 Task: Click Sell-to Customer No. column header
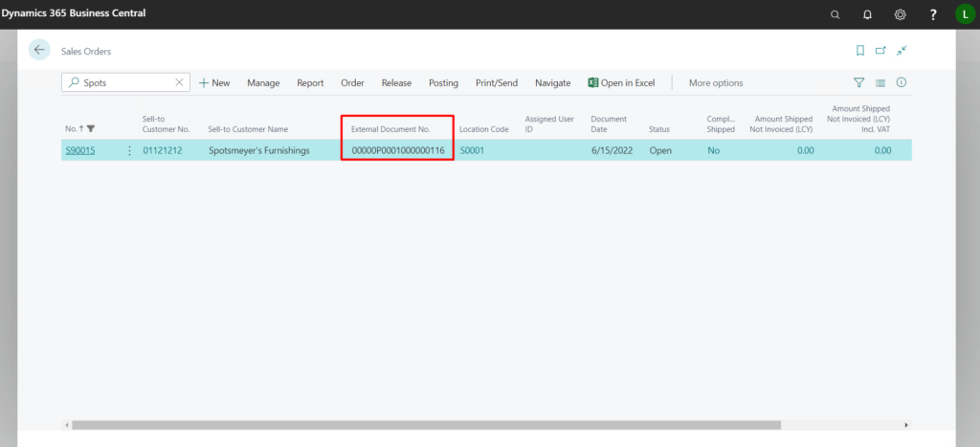(166, 123)
